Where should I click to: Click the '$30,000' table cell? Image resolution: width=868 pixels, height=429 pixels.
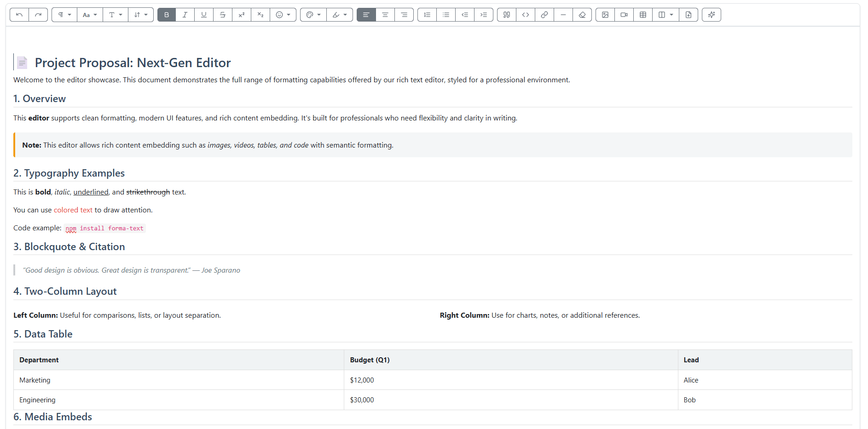511,400
